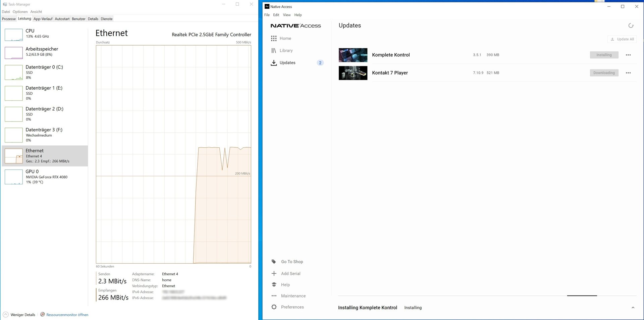Image resolution: width=644 pixels, height=320 pixels.
Task: Open the Edit menu in Native Access
Action: pyautogui.click(x=276, y=15)
